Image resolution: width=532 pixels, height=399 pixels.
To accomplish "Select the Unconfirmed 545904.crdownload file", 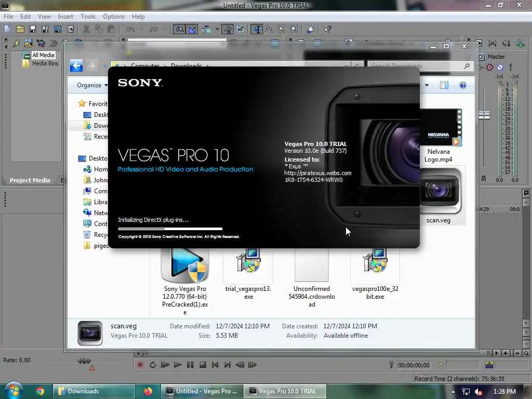I will tap(312, 278).
